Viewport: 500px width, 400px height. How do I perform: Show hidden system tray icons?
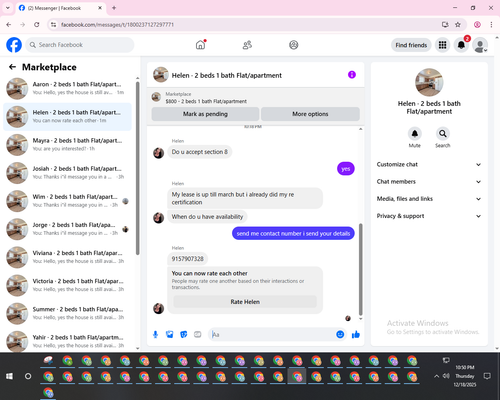point(436,376)
